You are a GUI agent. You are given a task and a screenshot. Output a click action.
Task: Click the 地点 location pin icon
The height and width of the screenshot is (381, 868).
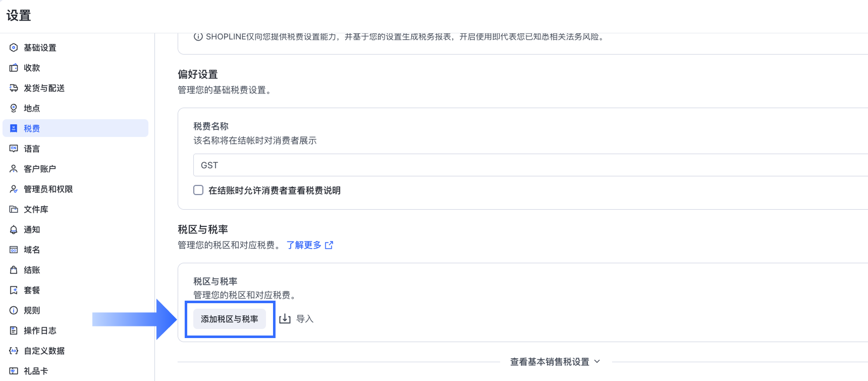click(x=14, y=108)
